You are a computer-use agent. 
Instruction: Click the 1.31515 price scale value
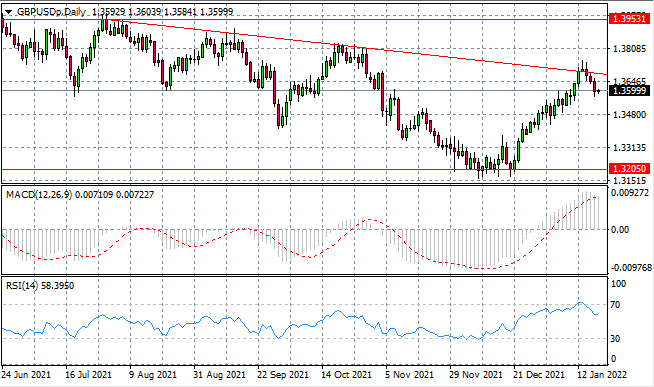tap(629, 181)
